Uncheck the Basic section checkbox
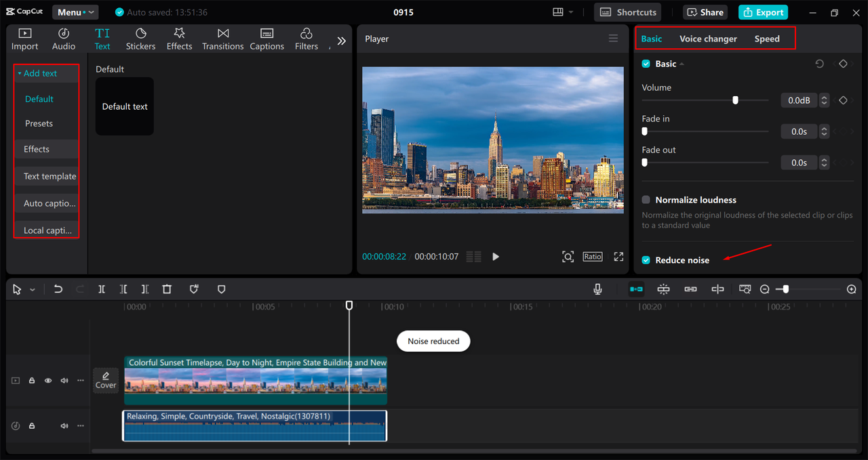This screenshot has height=460, width=868. pyautogui.click(x=646, y=64)
